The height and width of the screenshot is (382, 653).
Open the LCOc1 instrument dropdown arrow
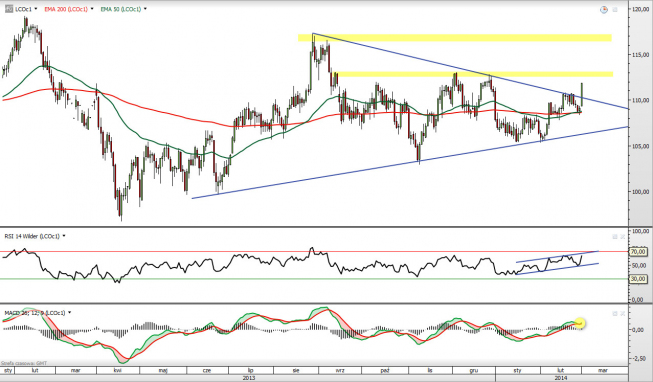[x=36, y=9]
